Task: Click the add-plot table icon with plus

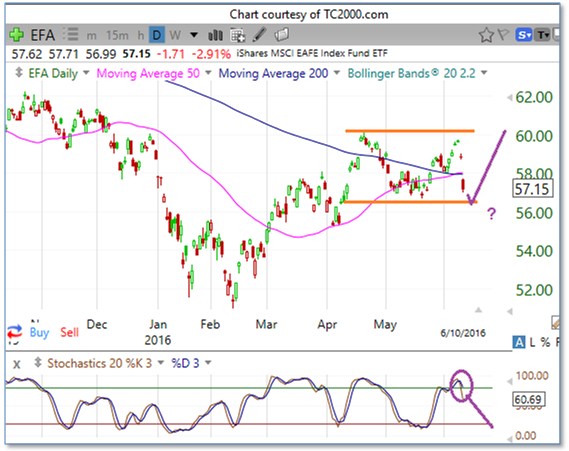Action: click(x=237, y=35)
